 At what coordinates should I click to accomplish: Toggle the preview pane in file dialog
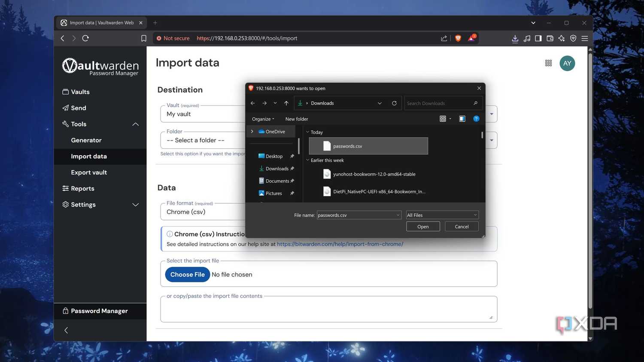point(462,119)
